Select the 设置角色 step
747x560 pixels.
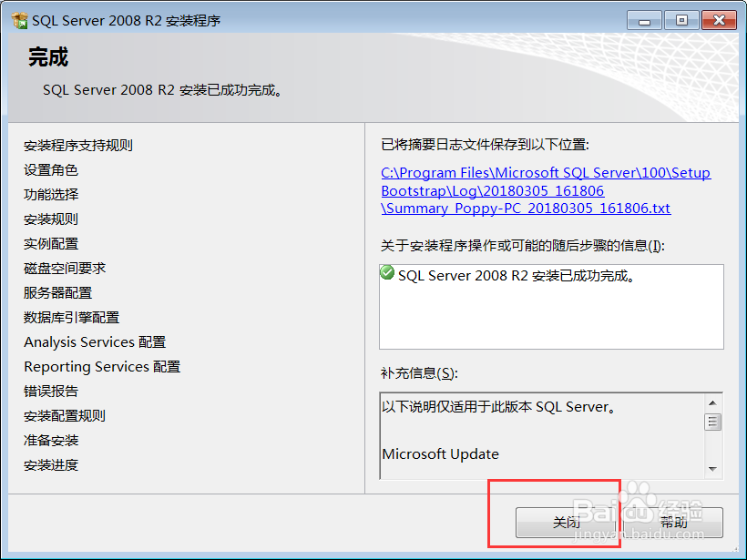pos(51,170)
